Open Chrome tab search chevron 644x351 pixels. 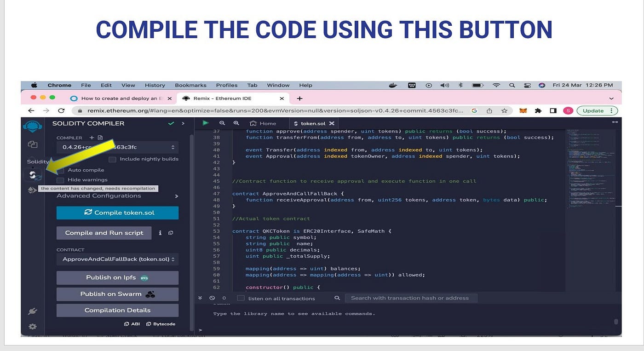pyautogui.click(x=611, y=98)
